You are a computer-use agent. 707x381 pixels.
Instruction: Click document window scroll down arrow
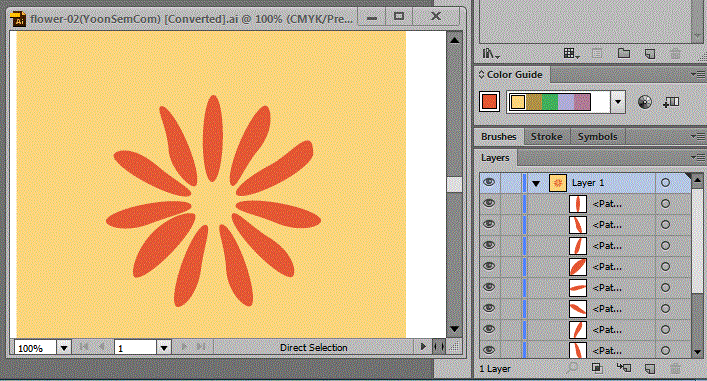pyautogui.click(x=454, y=329)
